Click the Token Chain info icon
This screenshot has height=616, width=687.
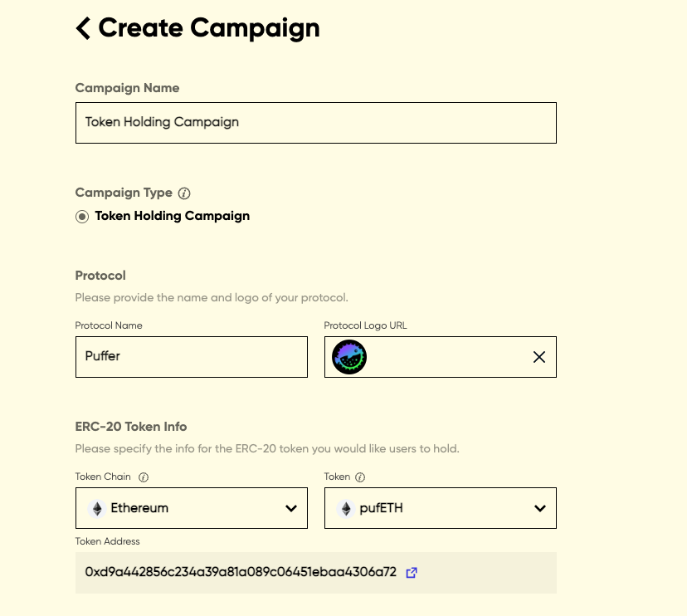[144, 477]
